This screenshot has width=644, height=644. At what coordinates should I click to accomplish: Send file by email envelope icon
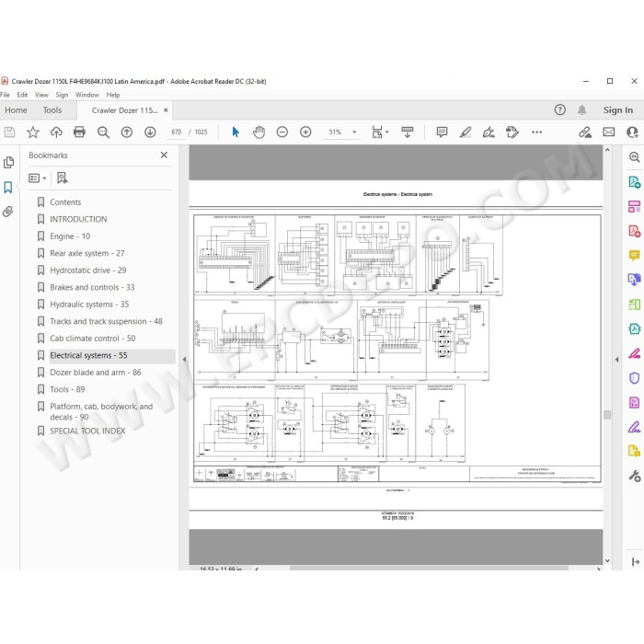click(x=609, y=132)
